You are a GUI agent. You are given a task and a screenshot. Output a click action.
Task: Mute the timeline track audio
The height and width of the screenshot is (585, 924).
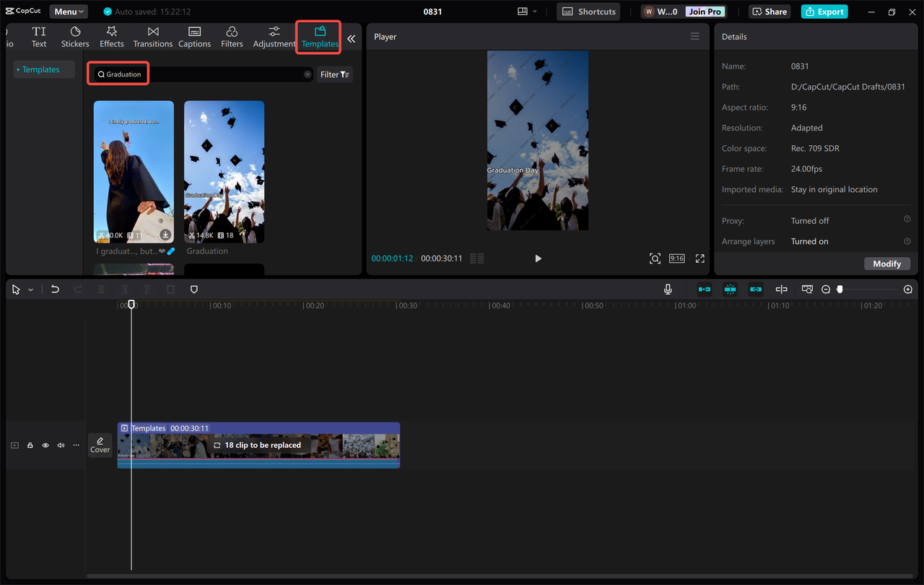click(61, 445)
